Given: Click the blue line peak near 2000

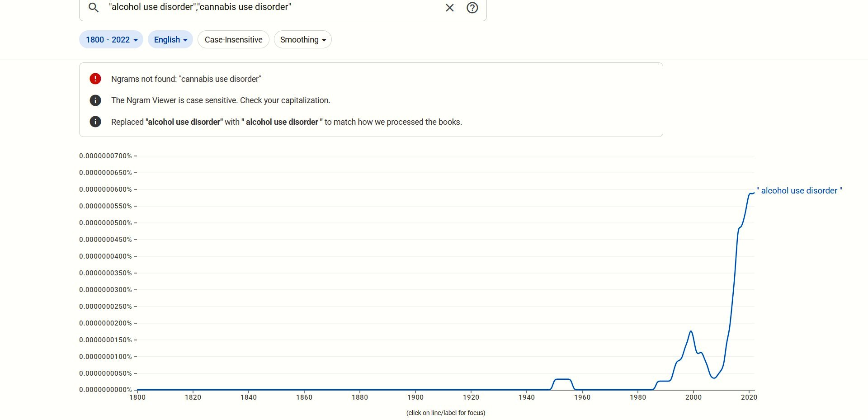Looking at the screenshot, I should (691, 331).
